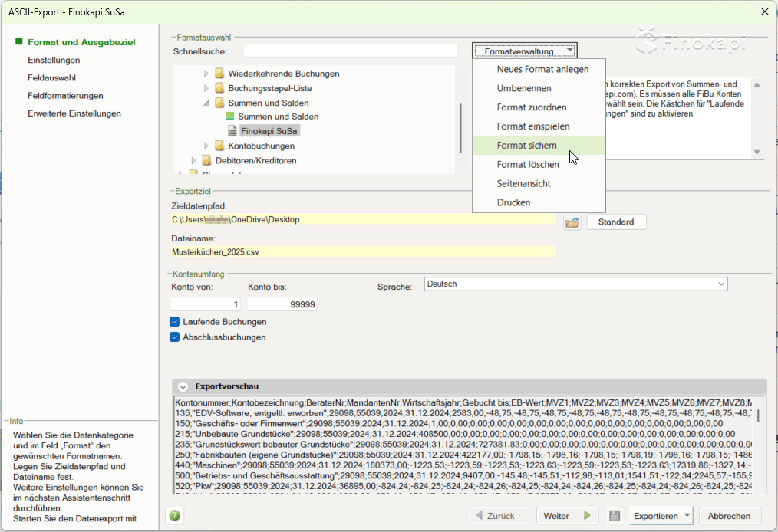Click preview row starting 440;"Maschinen"

(463, 465)
